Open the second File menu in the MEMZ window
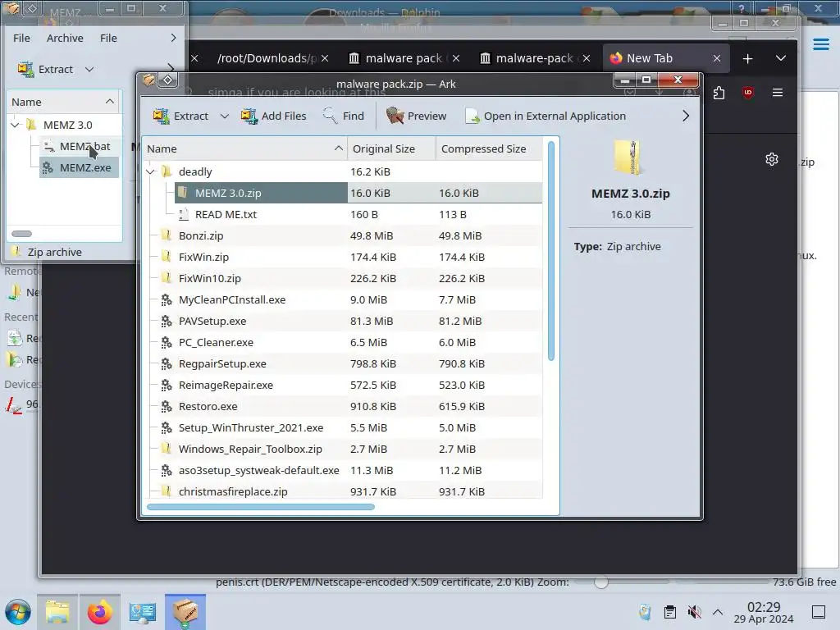840x630 pixels. (x=108, y=38)
